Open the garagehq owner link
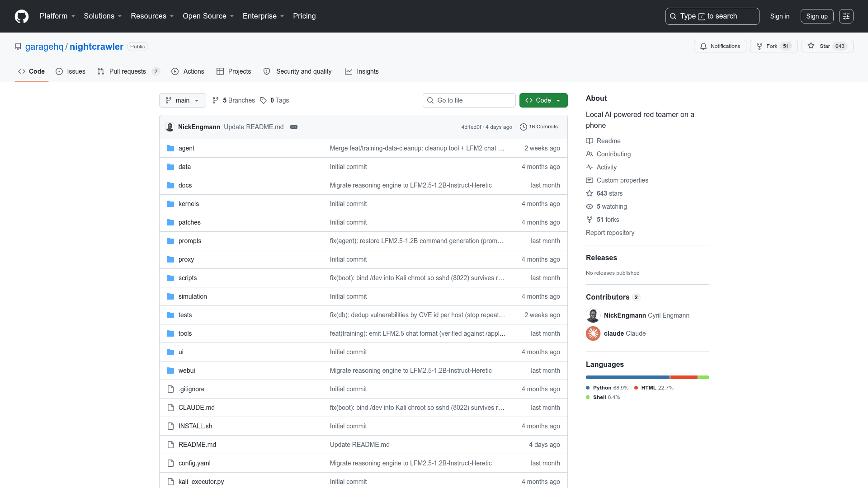868x488 pixels. (x=44, y=47)
